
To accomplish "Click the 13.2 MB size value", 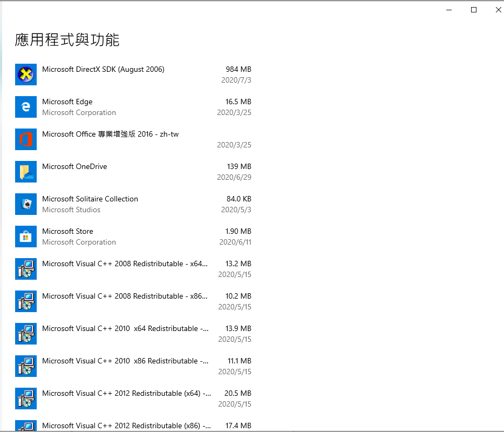I will 238,264.
